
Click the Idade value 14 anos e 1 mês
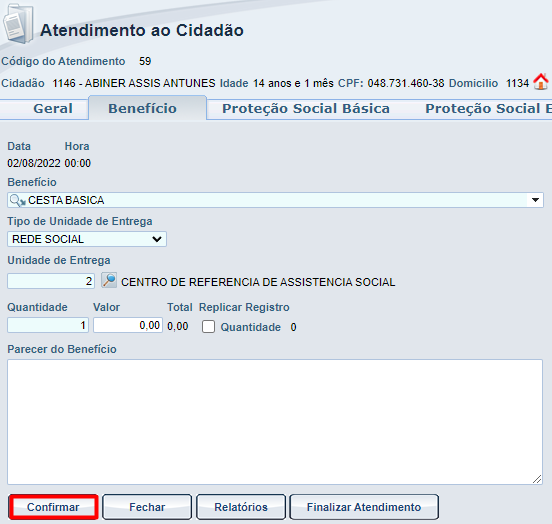point(293,83)
